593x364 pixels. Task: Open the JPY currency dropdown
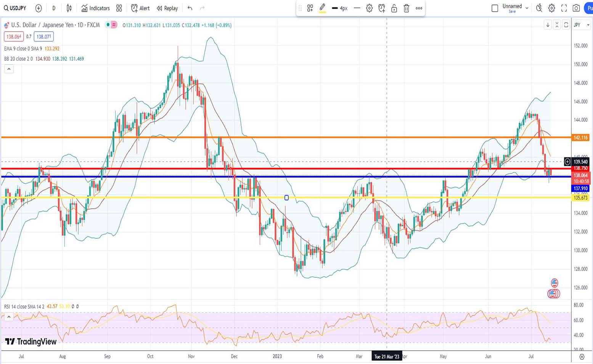click(581, 25)
